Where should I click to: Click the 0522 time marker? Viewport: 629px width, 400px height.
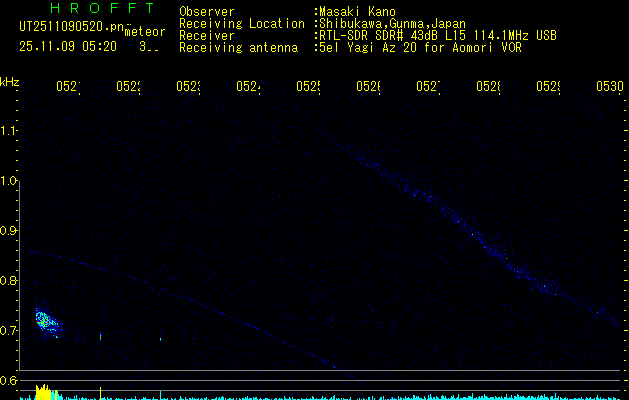[128, 86]
